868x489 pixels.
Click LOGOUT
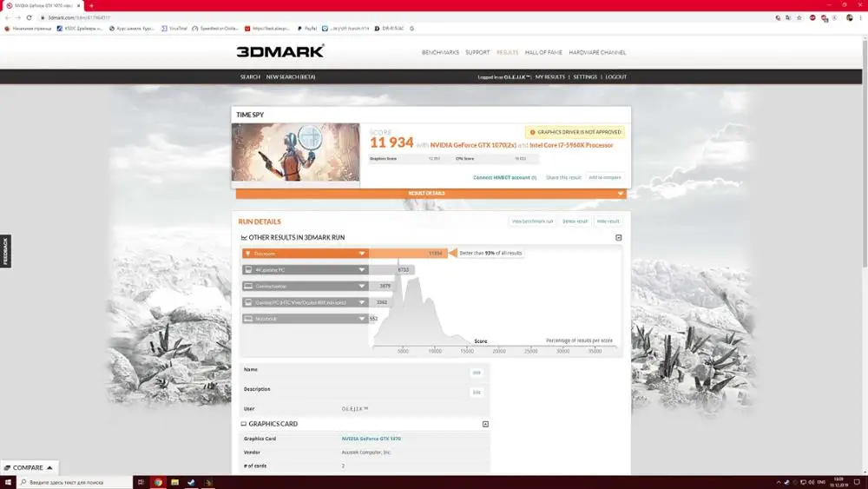point(615,77)
